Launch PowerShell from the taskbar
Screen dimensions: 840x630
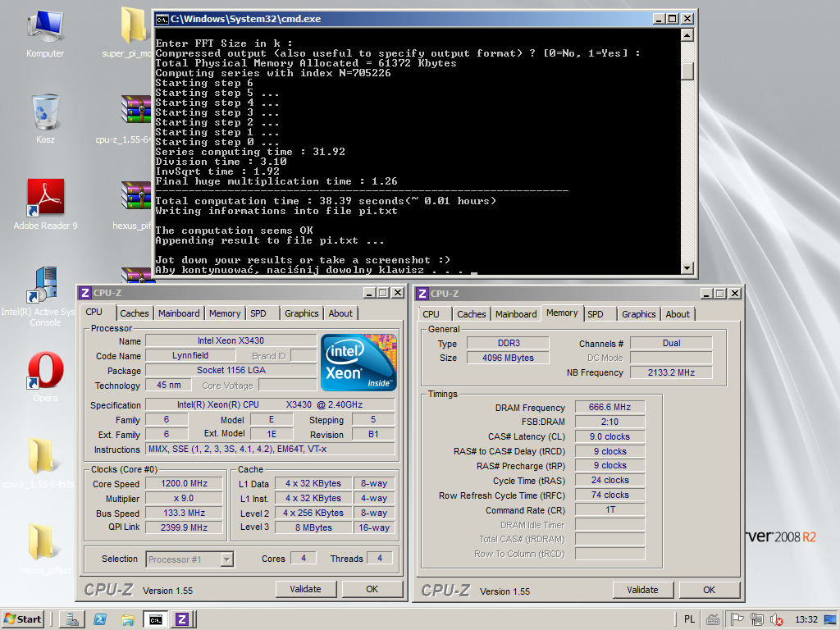coord(99,619)
